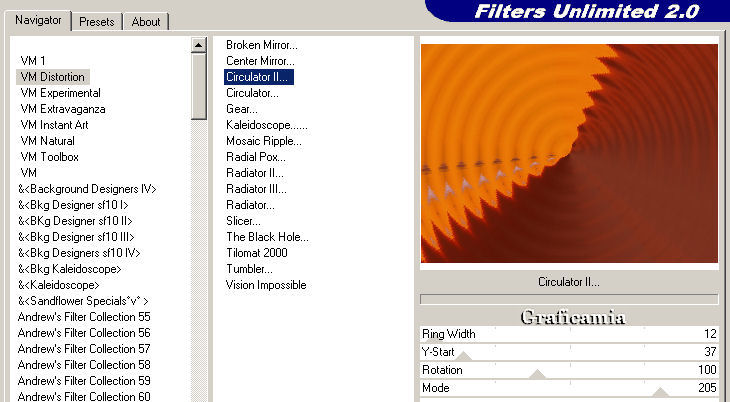This screenshot has width=730, height=402.
Task: Choose the Center Mirror filter
Action: click(260, 61)
